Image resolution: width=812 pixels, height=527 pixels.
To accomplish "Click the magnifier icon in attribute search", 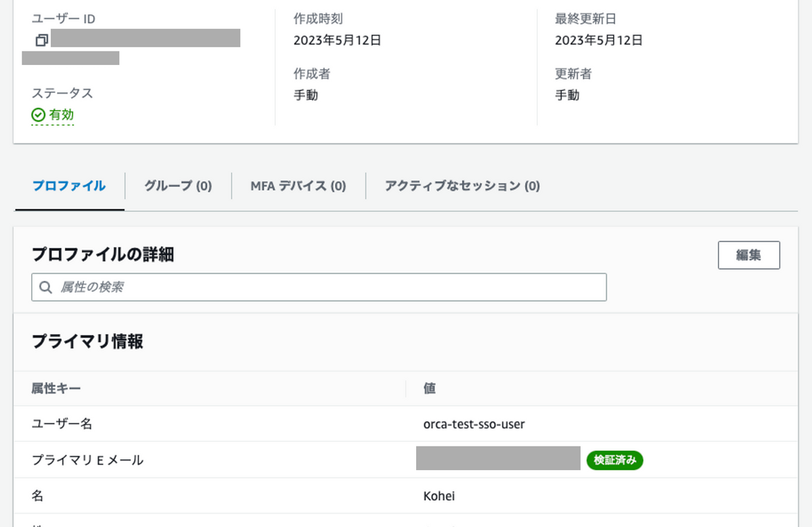I will pyautogui.click(x=46, y=287).
